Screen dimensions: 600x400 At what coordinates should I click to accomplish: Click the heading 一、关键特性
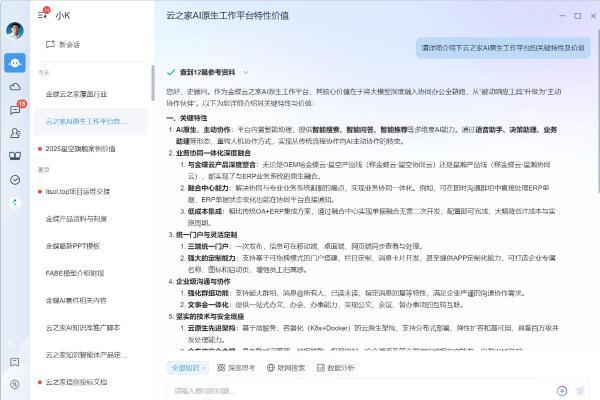(x=187, y=118)
